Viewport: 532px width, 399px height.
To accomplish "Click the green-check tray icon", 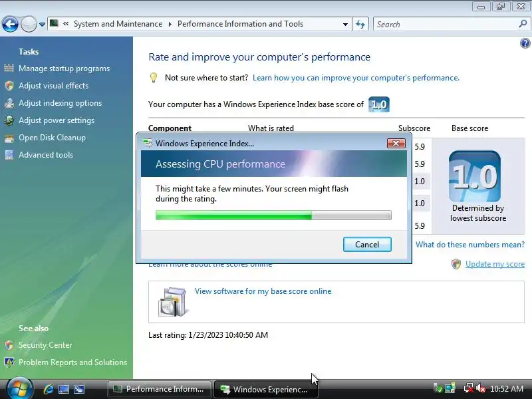I will coord(438,389).
